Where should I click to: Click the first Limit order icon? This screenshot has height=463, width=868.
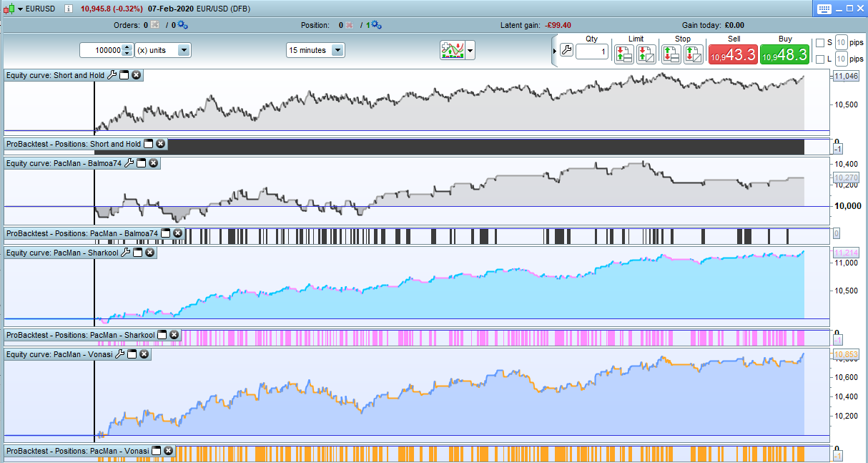pos(623,54)
